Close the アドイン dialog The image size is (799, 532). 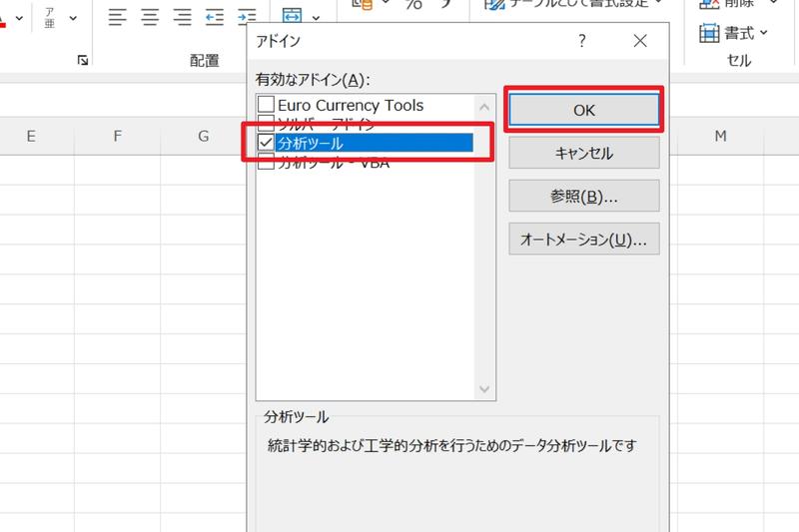640,41
